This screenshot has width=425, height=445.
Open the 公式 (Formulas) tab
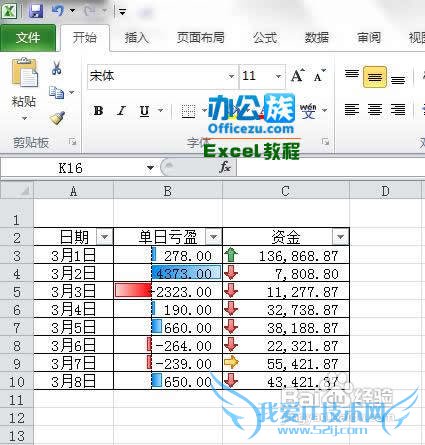coord(265,37)
